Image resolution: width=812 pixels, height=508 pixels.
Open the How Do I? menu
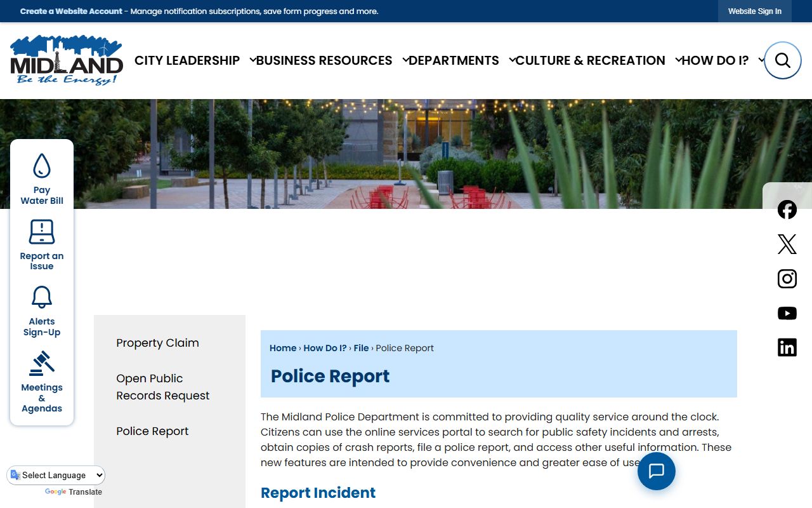715,60
